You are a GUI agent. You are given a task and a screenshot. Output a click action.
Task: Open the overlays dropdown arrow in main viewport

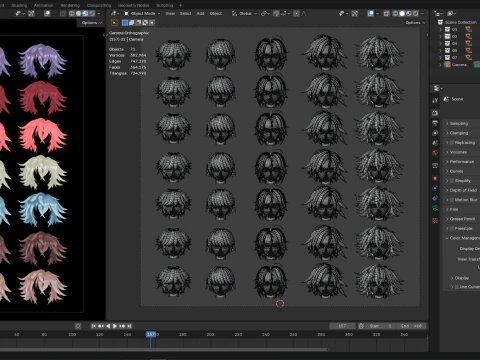coord(377,14)
